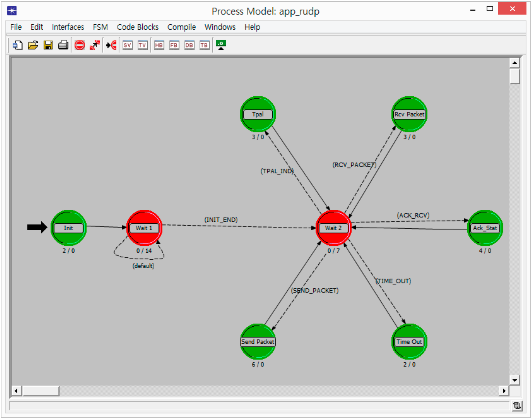The image size is (532, 419).
Task: Click the Compile process model icon
Action: click(x=221, y=45)
